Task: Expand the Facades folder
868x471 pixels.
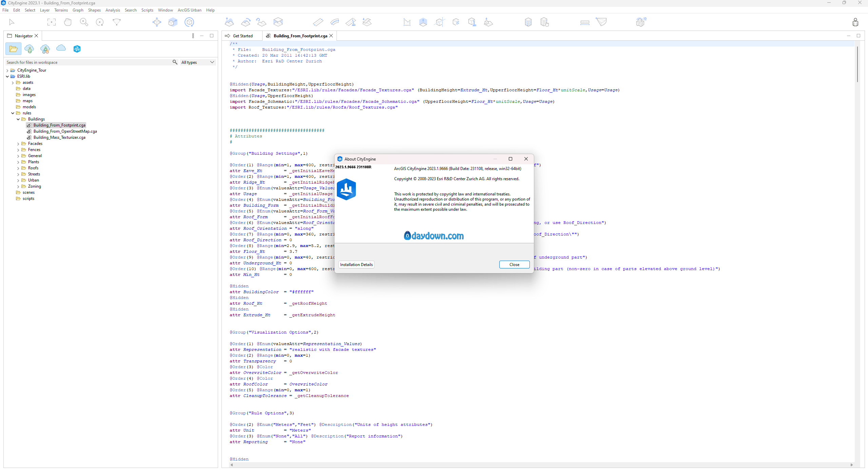Action: (18, 144)
